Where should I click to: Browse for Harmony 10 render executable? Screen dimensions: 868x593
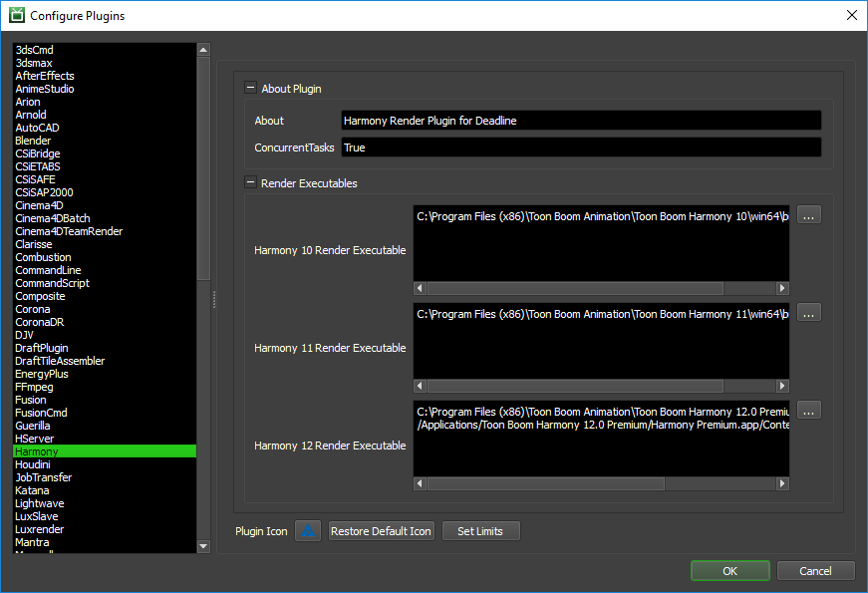[809, 215]
